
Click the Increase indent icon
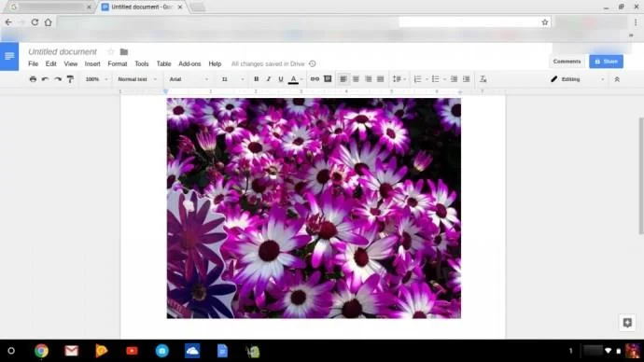[466, 79]
